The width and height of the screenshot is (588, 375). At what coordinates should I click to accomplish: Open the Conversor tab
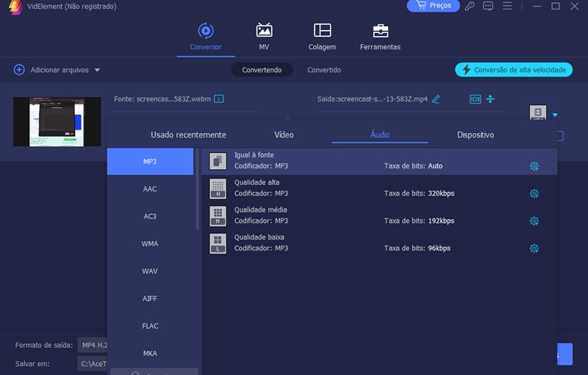click(x=206, y=37)
